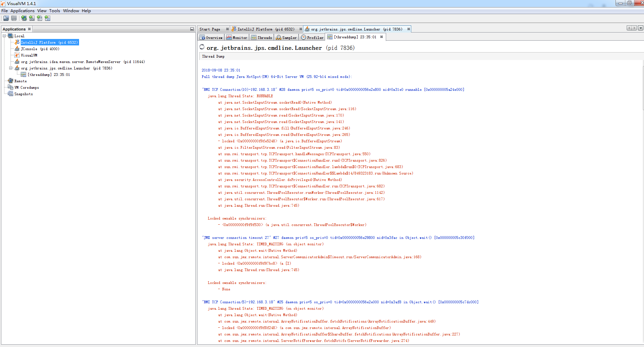Image resolution: width=644 pixels, height=347 pixels.
Task: Collapse the Local tree node
Action: click(x=4, y=36)
